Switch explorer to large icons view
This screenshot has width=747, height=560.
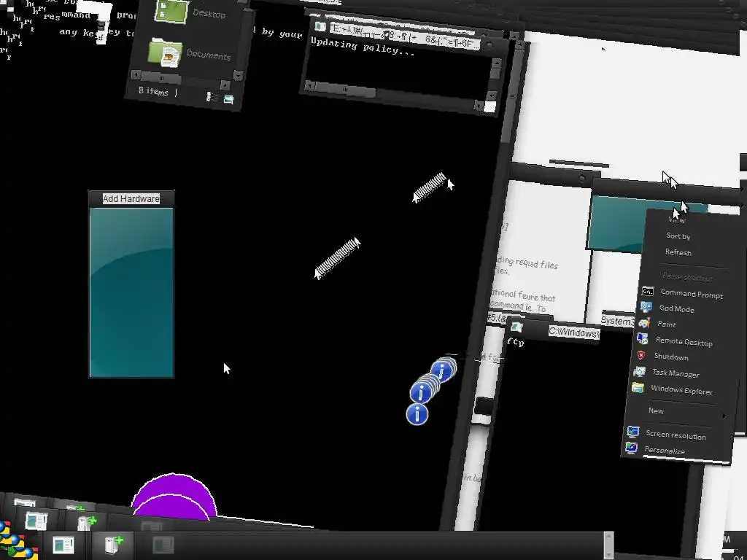coord(228,99)
